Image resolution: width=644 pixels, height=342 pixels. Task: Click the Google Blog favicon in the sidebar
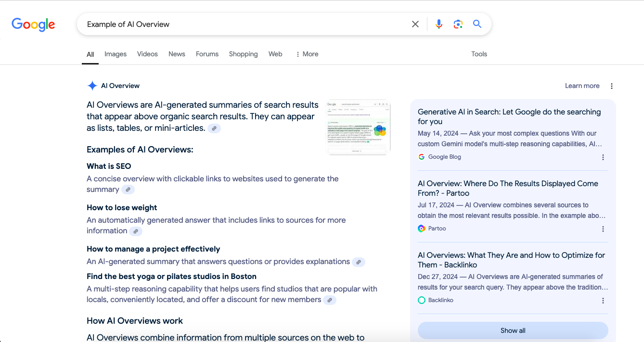[422, 157]
